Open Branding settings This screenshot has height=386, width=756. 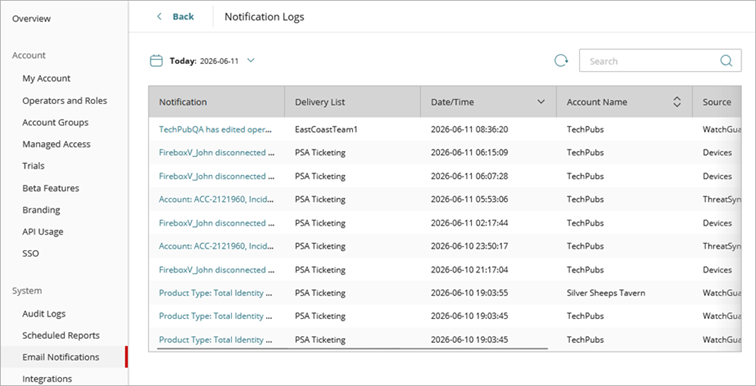click(x=41, y=210)
